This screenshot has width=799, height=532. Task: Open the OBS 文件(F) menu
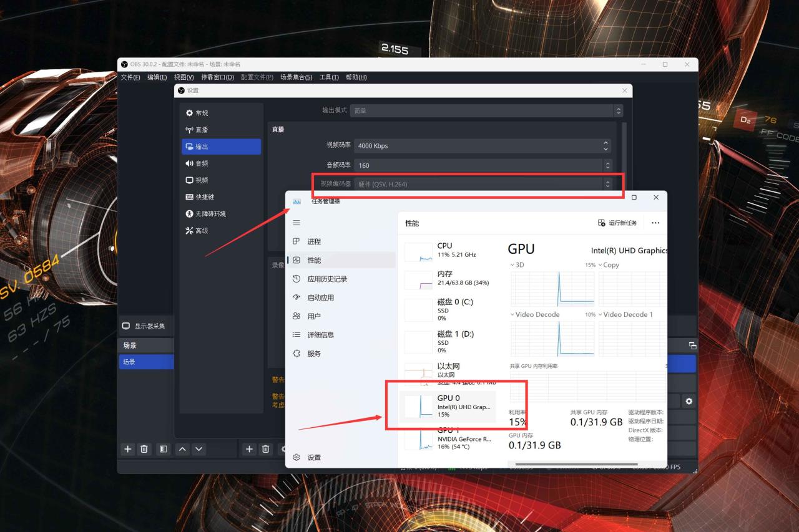[130, 77]
